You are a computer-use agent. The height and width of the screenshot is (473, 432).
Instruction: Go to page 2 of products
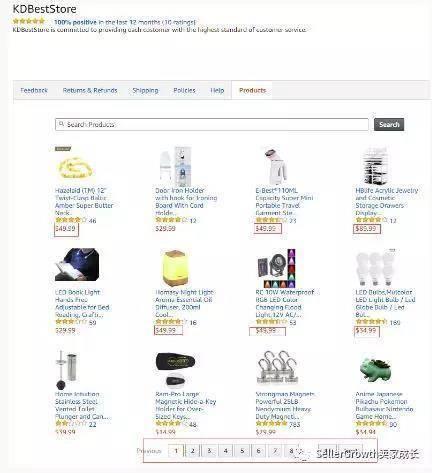192,451
